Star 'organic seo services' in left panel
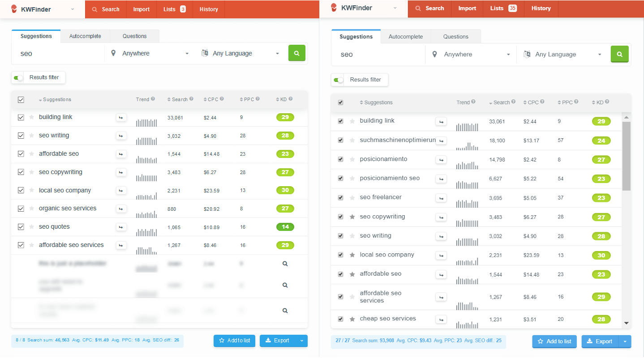 [x=31, y=209]
